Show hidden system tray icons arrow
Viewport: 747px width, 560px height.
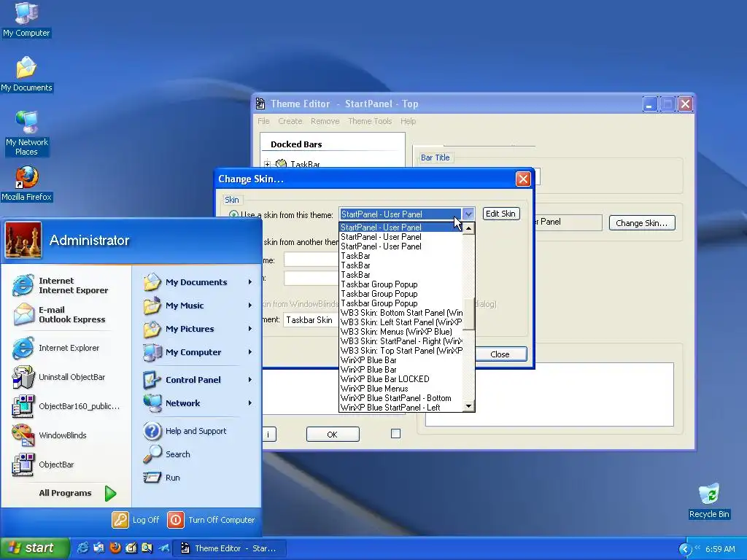(x=684, y=549)
